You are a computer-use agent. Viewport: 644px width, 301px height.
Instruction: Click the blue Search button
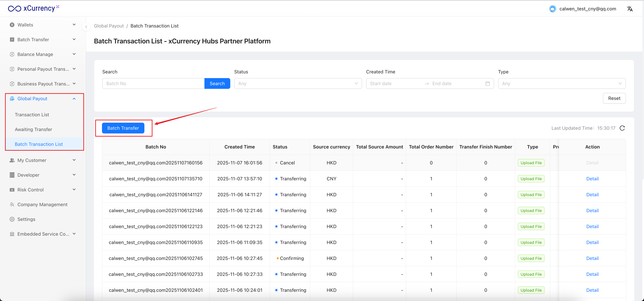[x=217, y=84]
